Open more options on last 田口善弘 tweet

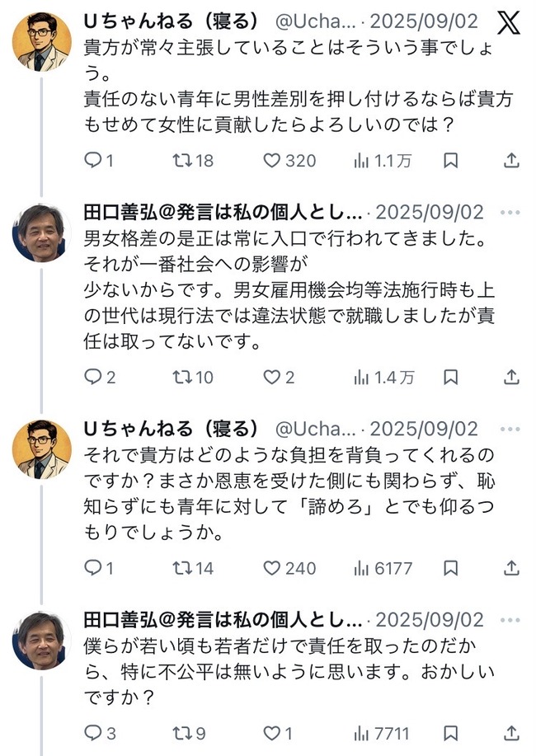(x=511, y=618)
